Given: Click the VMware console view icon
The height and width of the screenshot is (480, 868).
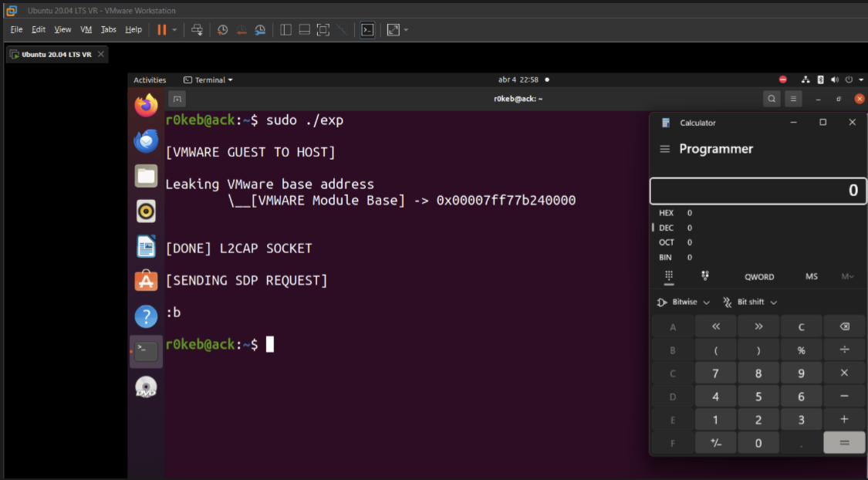Looking at the screenshot, I should click(x=368, y=30).
